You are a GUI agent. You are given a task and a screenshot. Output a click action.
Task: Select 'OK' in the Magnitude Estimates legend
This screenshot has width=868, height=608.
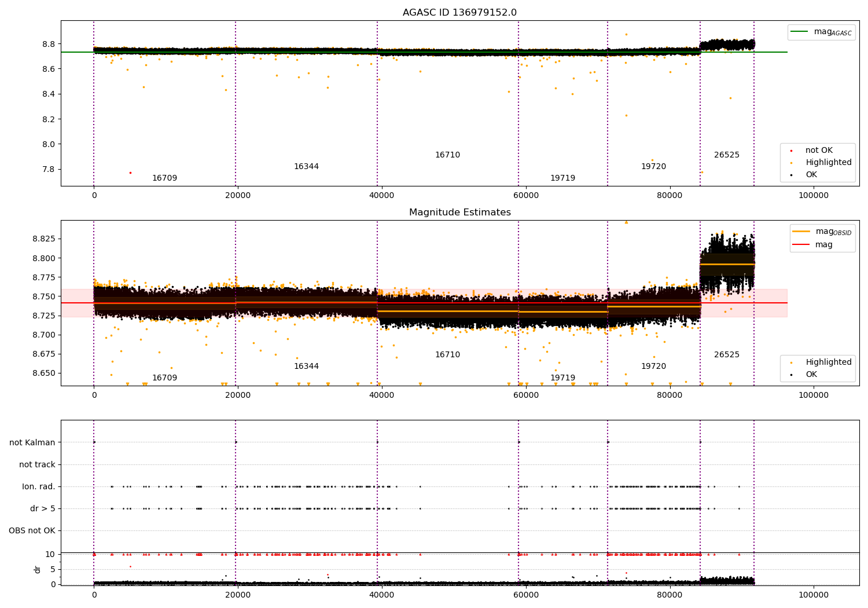[811, 375]
